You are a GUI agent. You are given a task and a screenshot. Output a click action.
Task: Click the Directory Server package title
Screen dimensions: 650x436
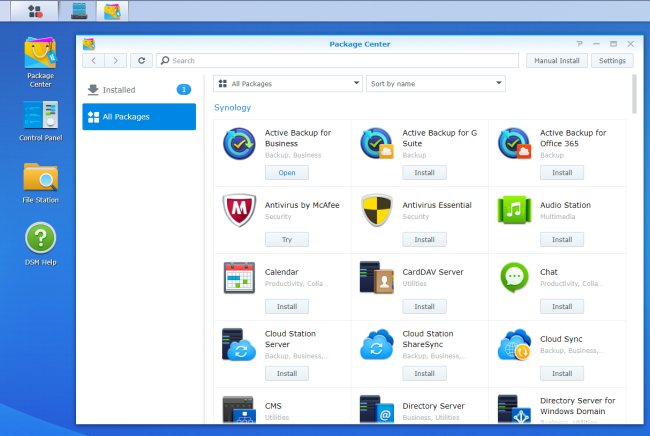pyautogui.click(x=433, y=406)
